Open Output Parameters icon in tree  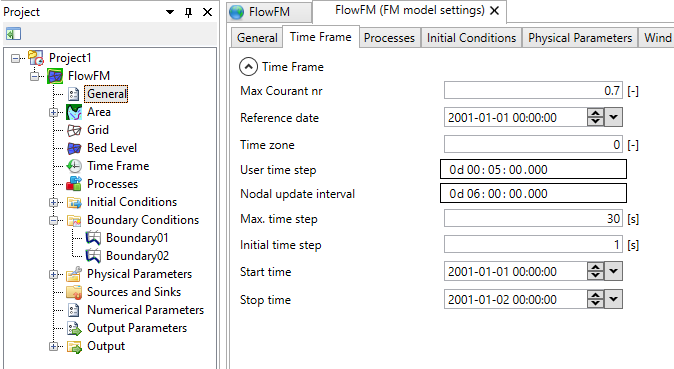point(74,328)
